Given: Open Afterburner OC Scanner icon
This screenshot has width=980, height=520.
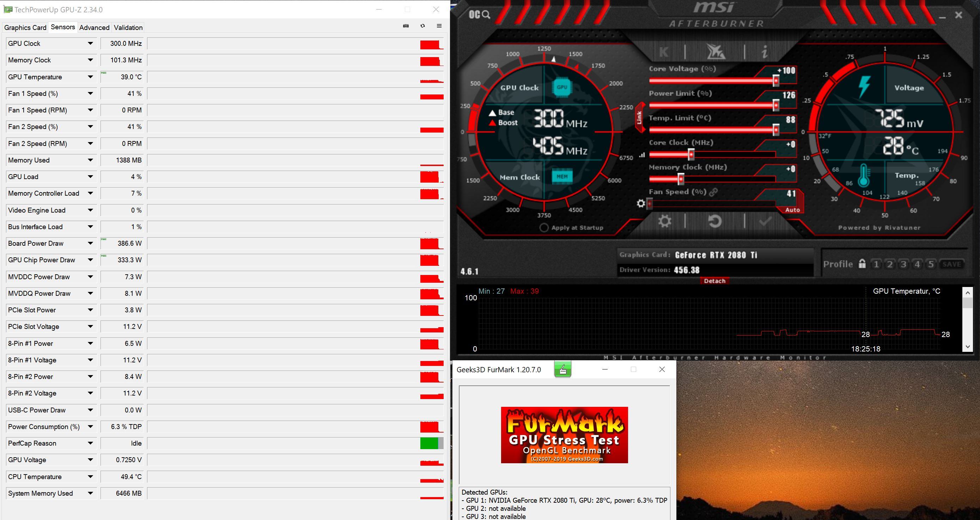Looking at the screenshot, I should point(479,14).
